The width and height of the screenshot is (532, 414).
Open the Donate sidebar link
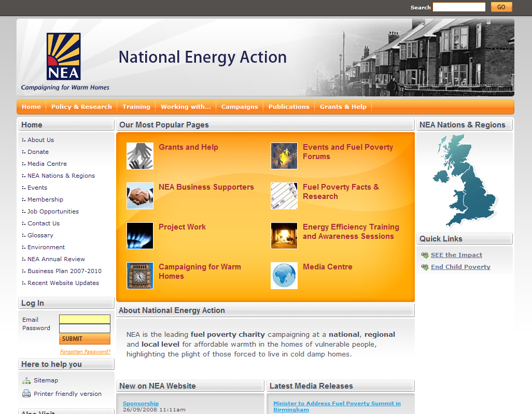(38, 152)
